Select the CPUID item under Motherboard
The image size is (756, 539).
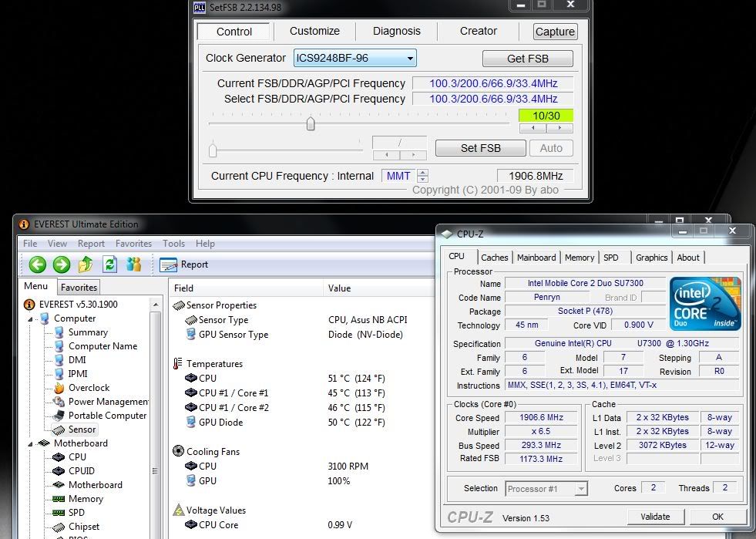tap(81, 471)
